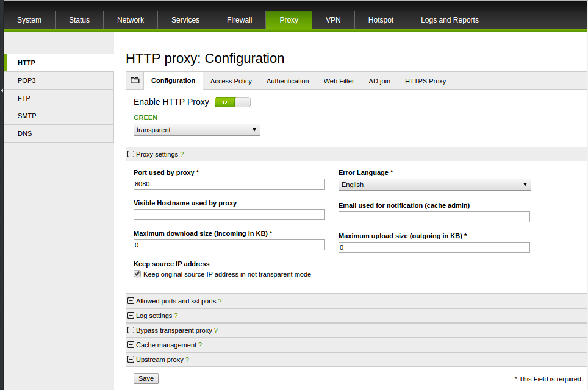Click the help question mark for Proxy settings
Viewport: 588px width, 390px height.
[x=182, y=155]
